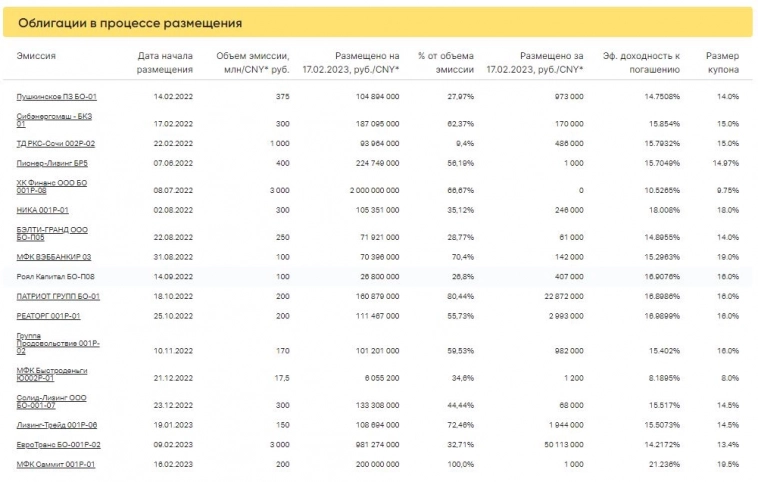Click the Эмиссия column header
Viewport: 758px width, 482px height.
point(37,56)
